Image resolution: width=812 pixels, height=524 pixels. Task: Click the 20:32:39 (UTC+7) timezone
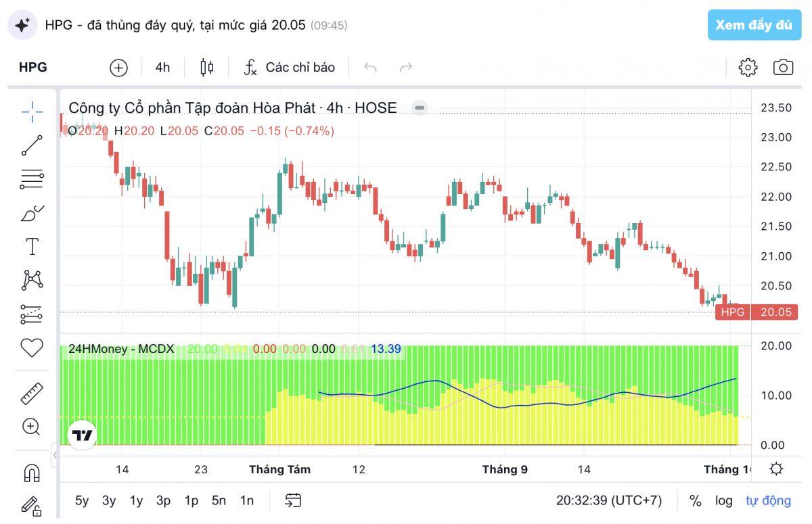coord(609,500)
